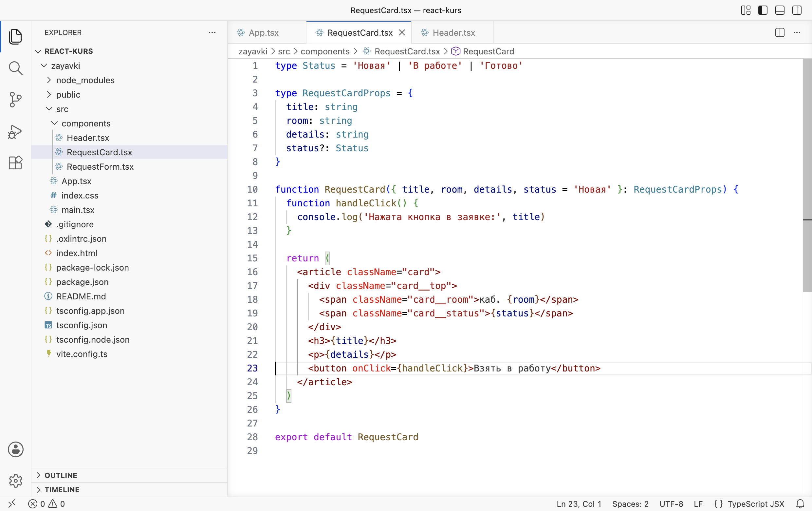This screenshot has width=812, height=511.
Task: Expand the OUTLINE section
Action: coord(129,475)
